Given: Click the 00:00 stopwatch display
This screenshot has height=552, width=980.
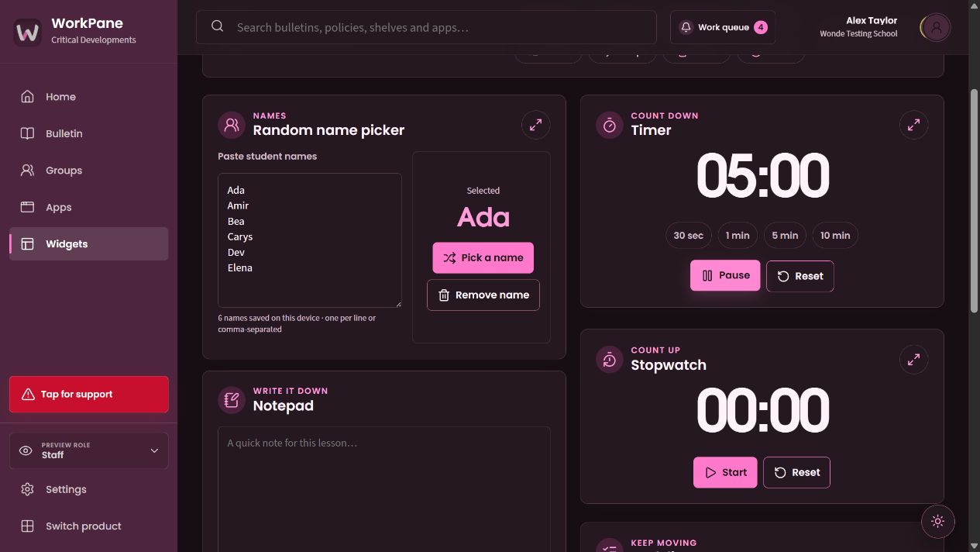Looking at the screenshot, I should point(762,410).
